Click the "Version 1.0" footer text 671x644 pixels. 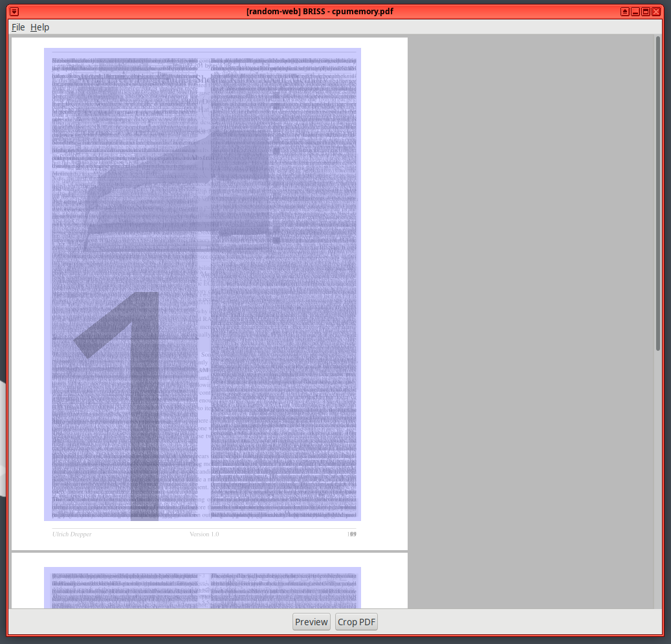[204, 534]
